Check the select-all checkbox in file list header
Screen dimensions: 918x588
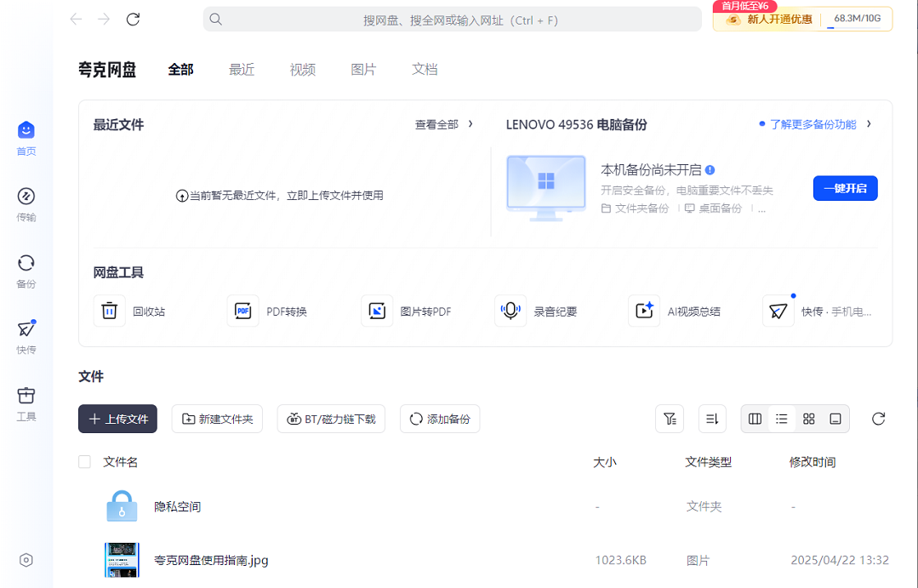(84, 461)
